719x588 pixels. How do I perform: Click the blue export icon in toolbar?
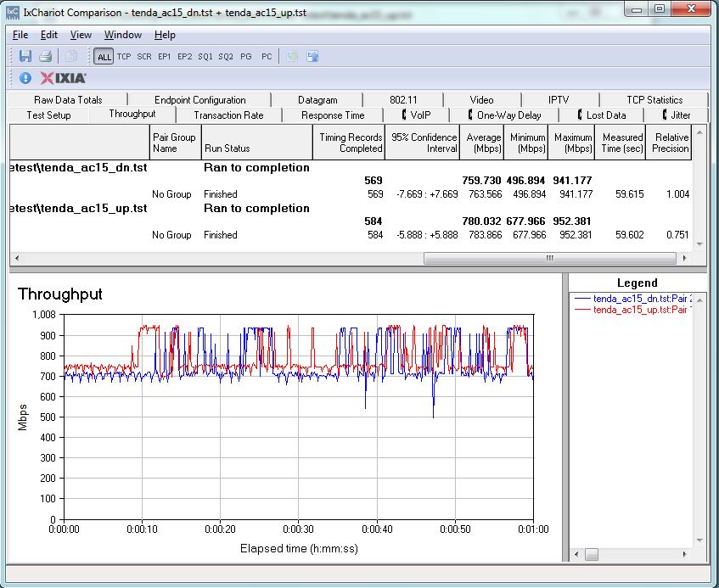(312, 56)
